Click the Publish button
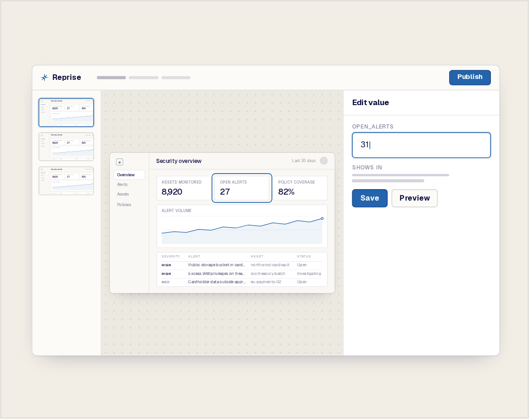 [x=470, y=77]
